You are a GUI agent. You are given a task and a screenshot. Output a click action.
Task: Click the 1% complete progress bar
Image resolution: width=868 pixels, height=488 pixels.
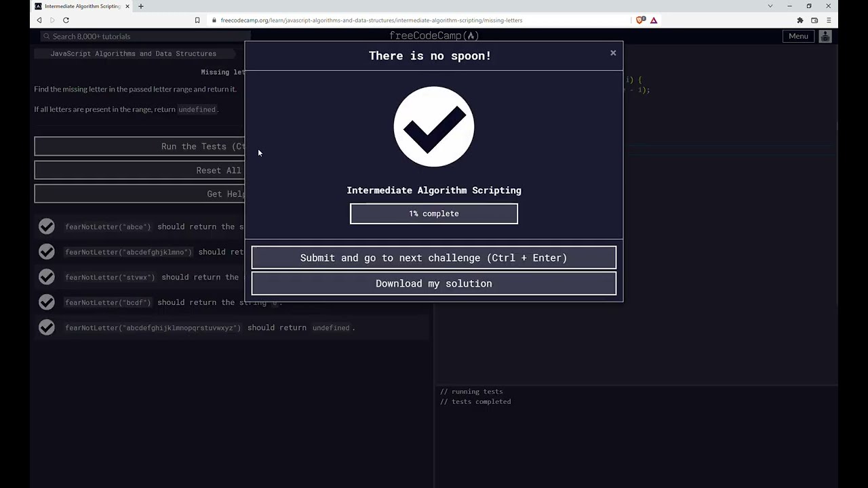(434, 213)
